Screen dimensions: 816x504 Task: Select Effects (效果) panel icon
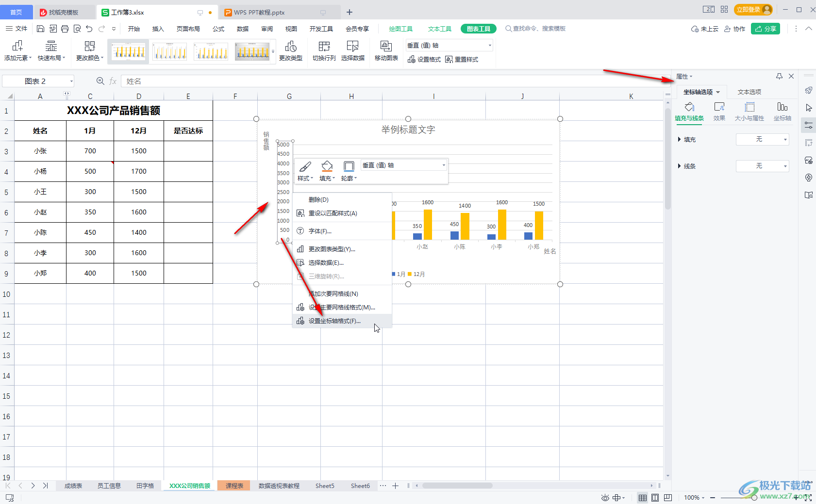719,112
